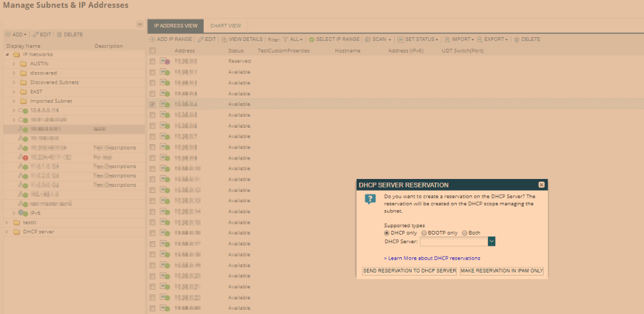This screenshot has width=644, height=314.
Task: Expand the discovered folder
Action: tap(14, 73)
